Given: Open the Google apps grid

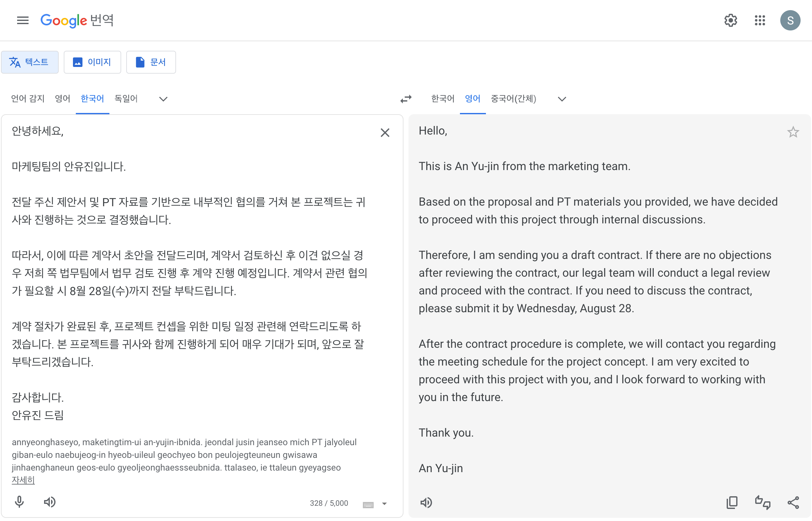Looking at the screenshot, I should pyautogui.click(x=760, y=20).
